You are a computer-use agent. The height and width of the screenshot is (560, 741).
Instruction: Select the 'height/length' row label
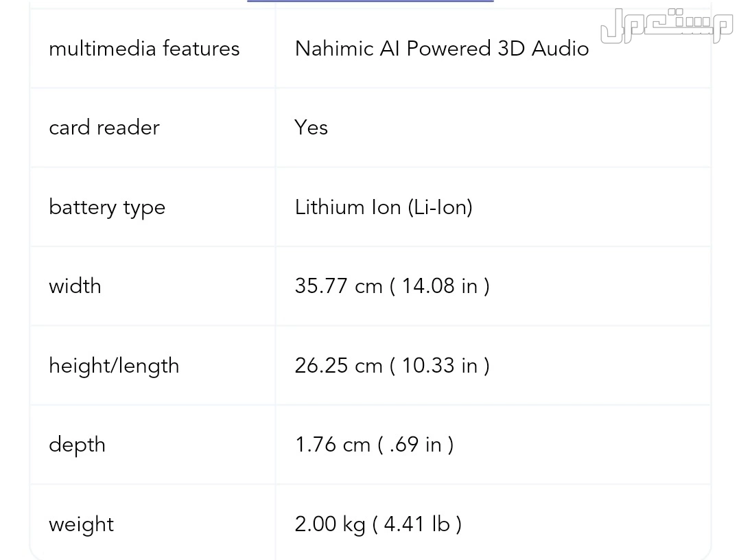(114, 366)
